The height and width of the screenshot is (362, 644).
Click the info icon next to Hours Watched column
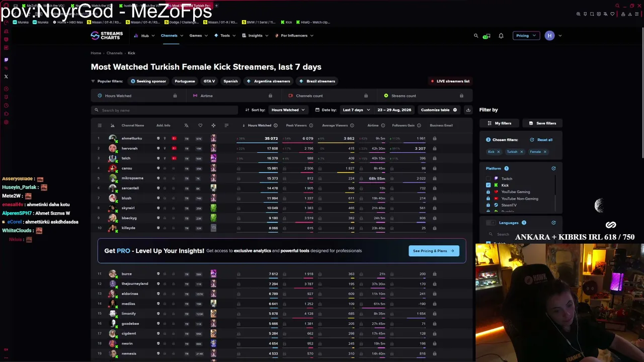point(275,125)
